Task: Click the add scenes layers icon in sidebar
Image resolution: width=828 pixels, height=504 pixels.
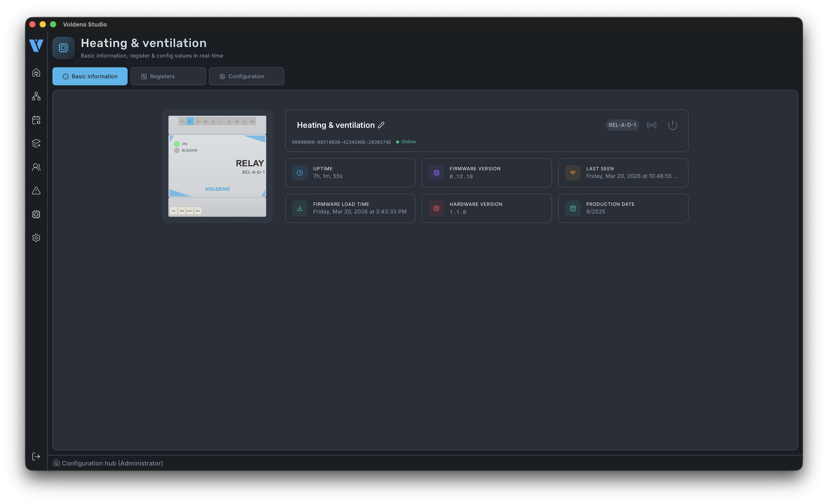Action: pyautogui.click(x=36, y=143)
